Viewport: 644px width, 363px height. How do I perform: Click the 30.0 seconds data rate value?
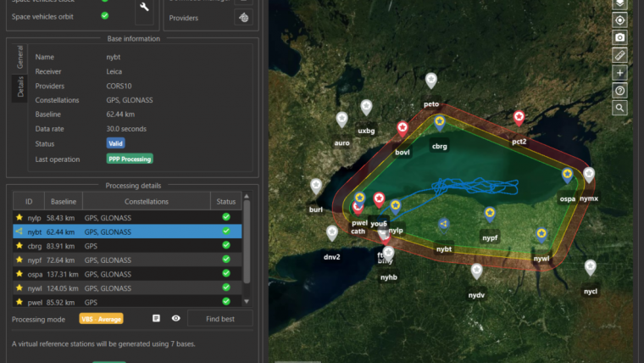(x=126, y=129)
